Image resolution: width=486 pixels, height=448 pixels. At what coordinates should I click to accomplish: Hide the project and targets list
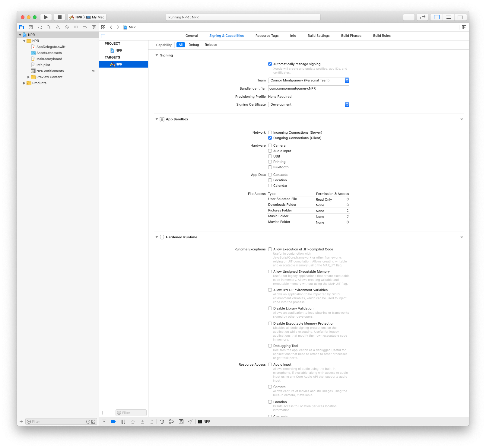pyautogui.click(x=103, y=36)
